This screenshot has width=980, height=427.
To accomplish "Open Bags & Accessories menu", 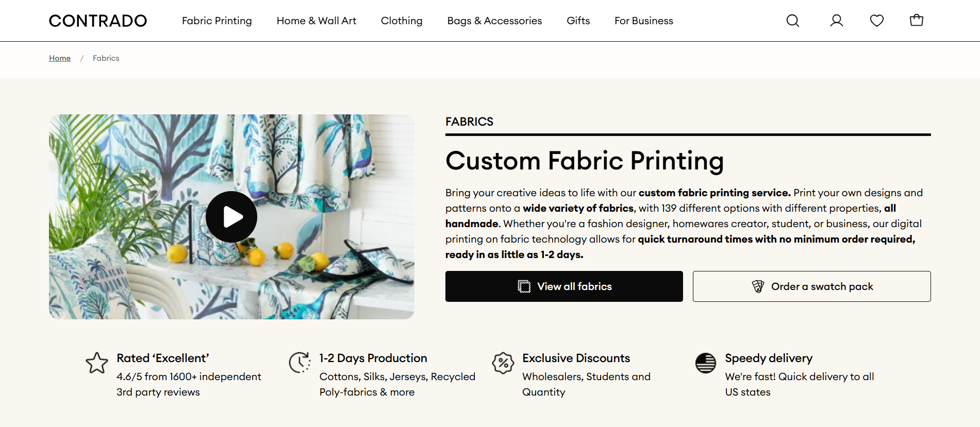I will pos(494,21).
